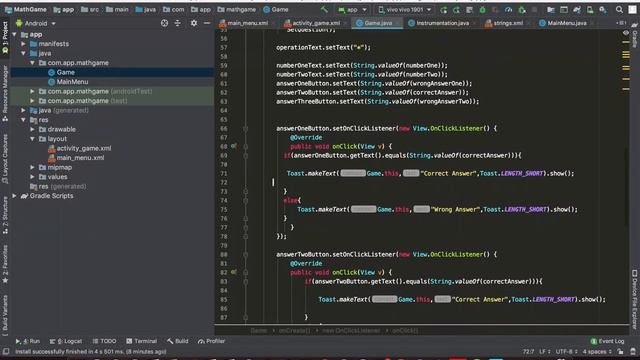Click the top yellow warning stripe marker
Image resolution: width=640 pixels, height=360 pixels.
pyautogui.click(x=626, y=42)
